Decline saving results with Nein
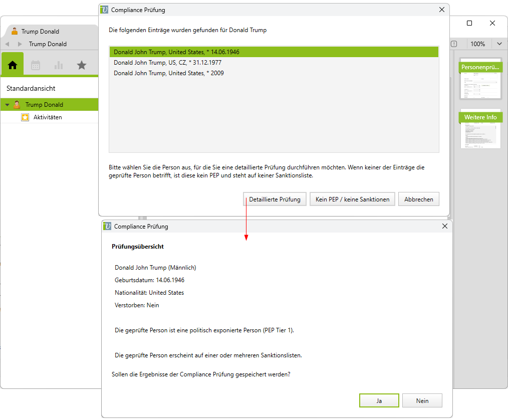This screenshot has width=508, height=420. click(422, 400)
